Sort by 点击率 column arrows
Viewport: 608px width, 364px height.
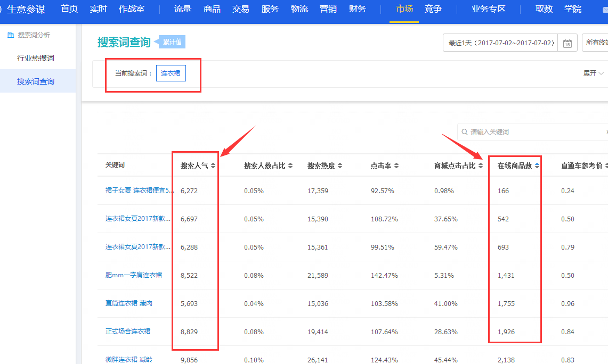click(x=396, y=166)
